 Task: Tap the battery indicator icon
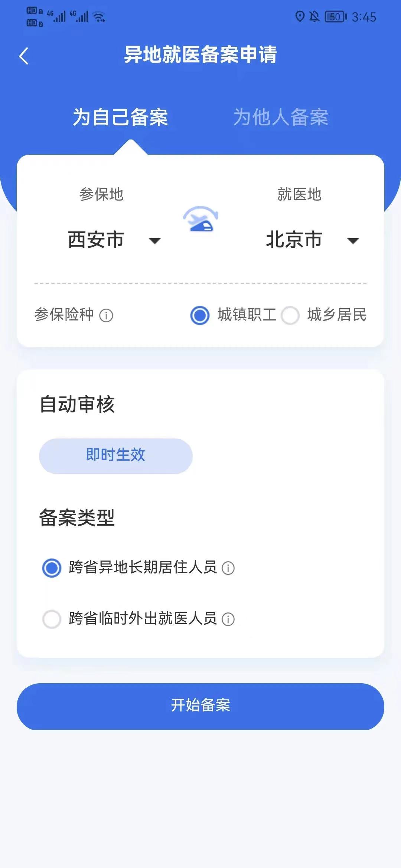tap(335, 17)
